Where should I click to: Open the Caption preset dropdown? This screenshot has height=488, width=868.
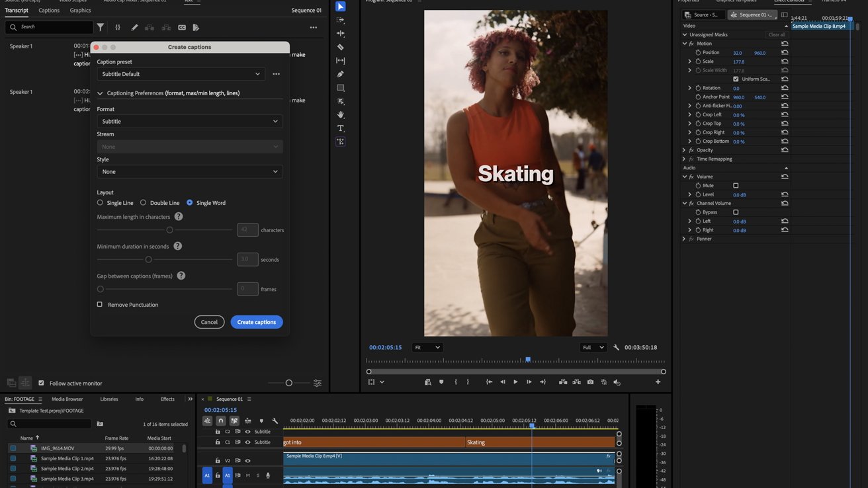[181, 74]
